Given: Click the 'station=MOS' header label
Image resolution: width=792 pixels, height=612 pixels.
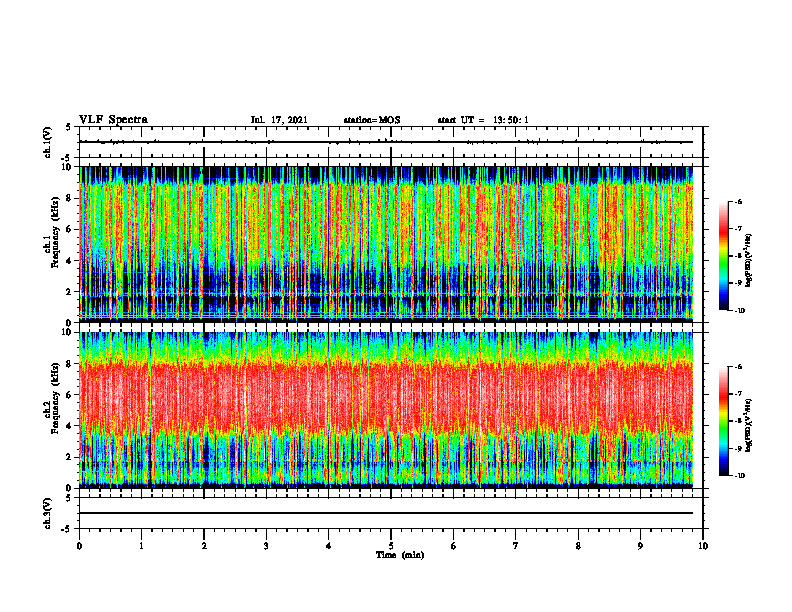Looking at the screenshot, I should [372, 120].
